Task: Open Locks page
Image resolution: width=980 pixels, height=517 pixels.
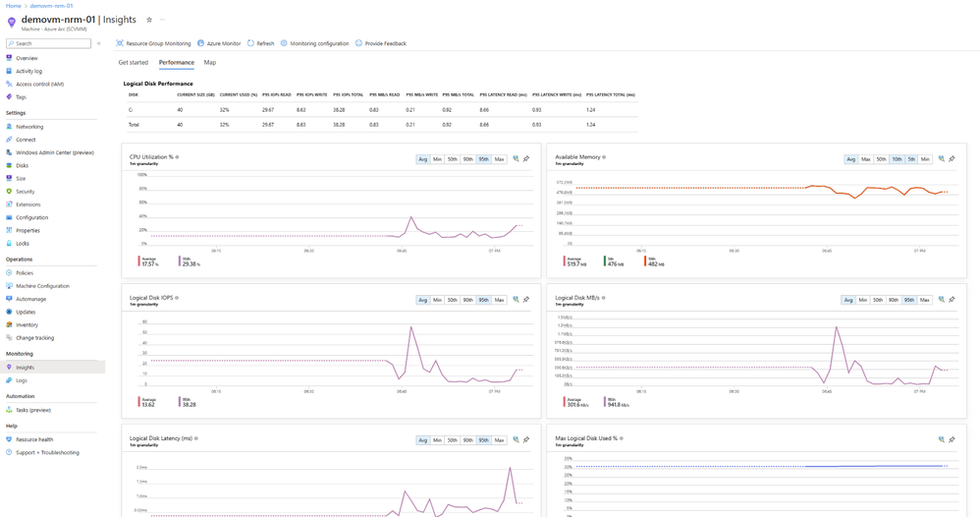Action: pyautogui.click(x=23, y=244)
